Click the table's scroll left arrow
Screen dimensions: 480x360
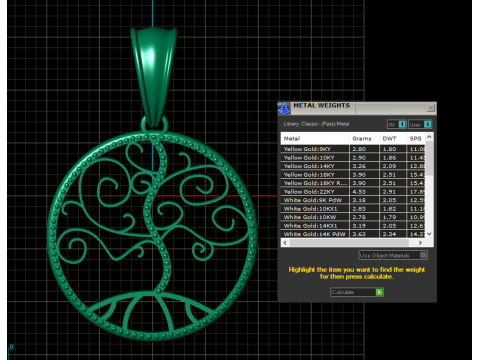[x=285, y=243]
